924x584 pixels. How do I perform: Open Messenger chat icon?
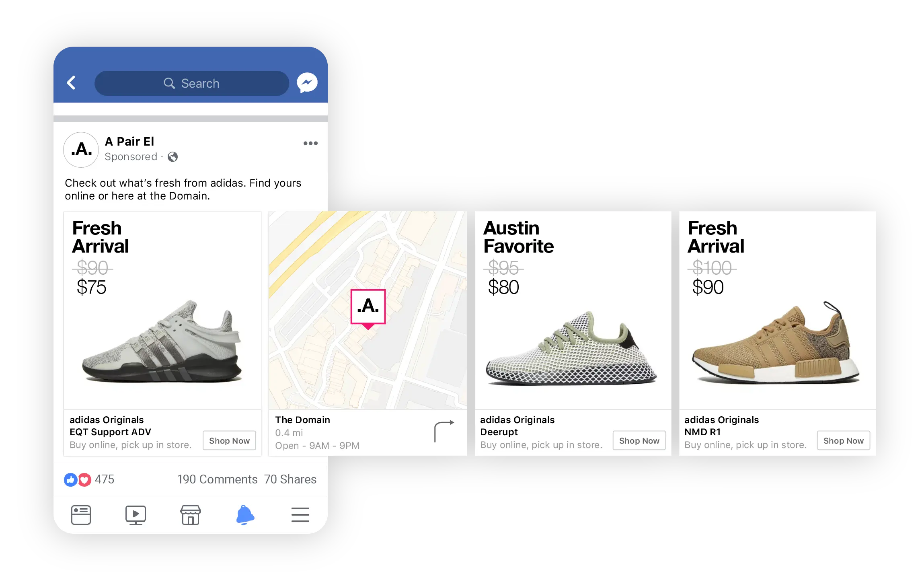[x=307, y=83]
